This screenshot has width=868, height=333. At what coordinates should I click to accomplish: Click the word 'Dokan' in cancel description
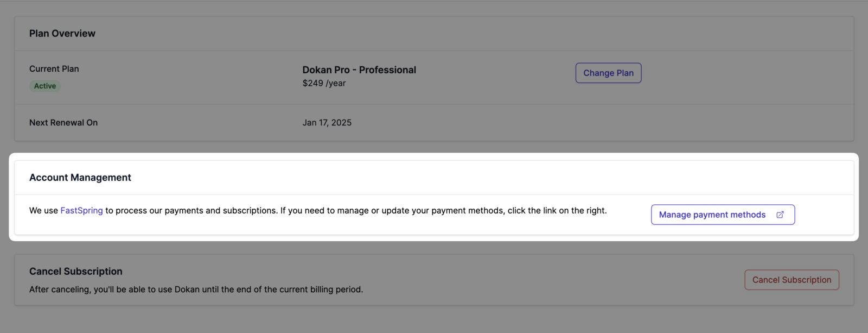187,289
